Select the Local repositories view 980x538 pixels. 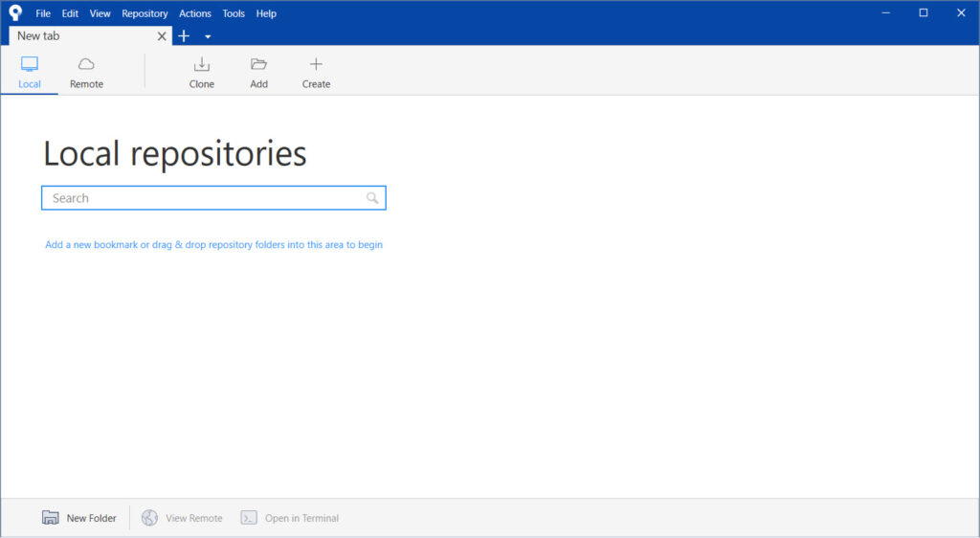point(30,73)
